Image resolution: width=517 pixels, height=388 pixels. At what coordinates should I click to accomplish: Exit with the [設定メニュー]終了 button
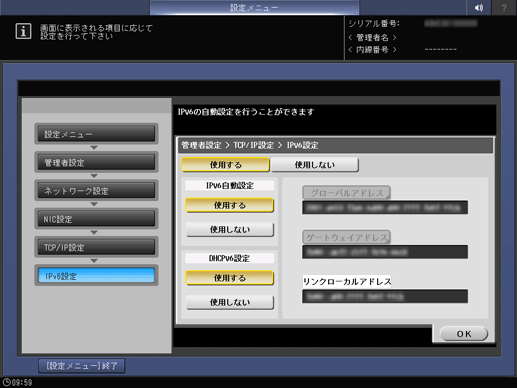(82, 366)
